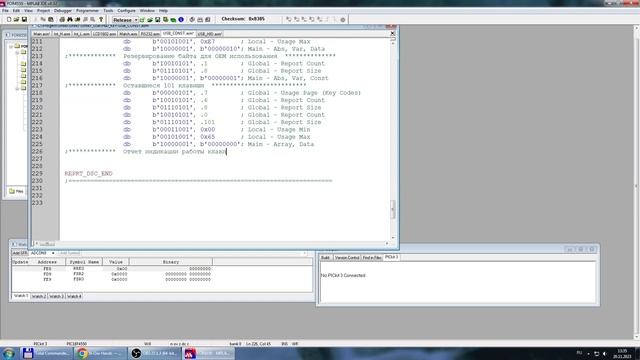Open the Find in Files output tab
The height and width of the screenshot is (360, 640).
[372, 258]
